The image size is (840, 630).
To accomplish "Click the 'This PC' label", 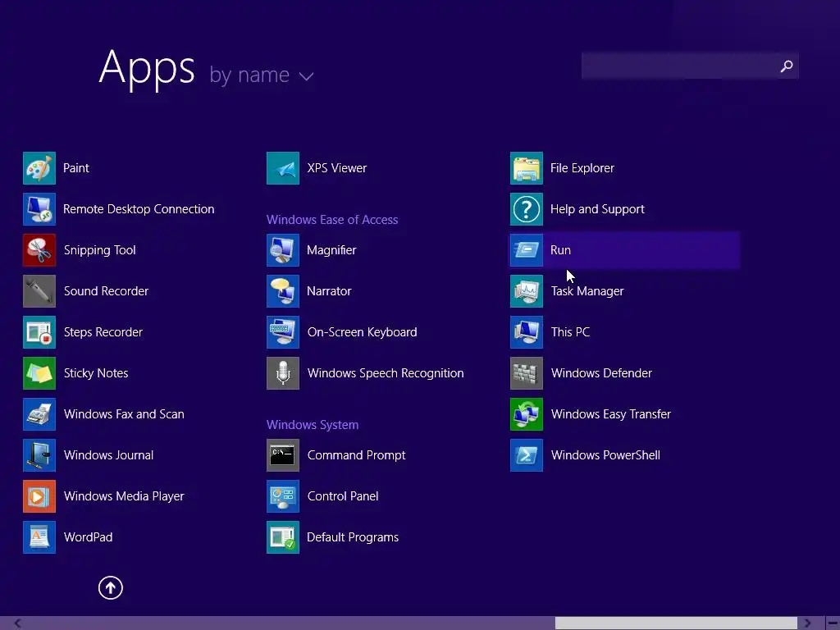I will [570, 332].
